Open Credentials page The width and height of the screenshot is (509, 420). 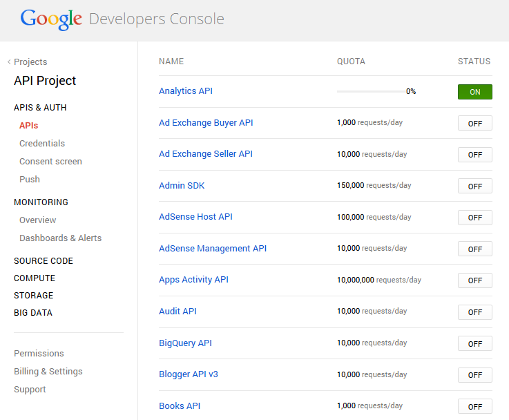click(42, 144)
